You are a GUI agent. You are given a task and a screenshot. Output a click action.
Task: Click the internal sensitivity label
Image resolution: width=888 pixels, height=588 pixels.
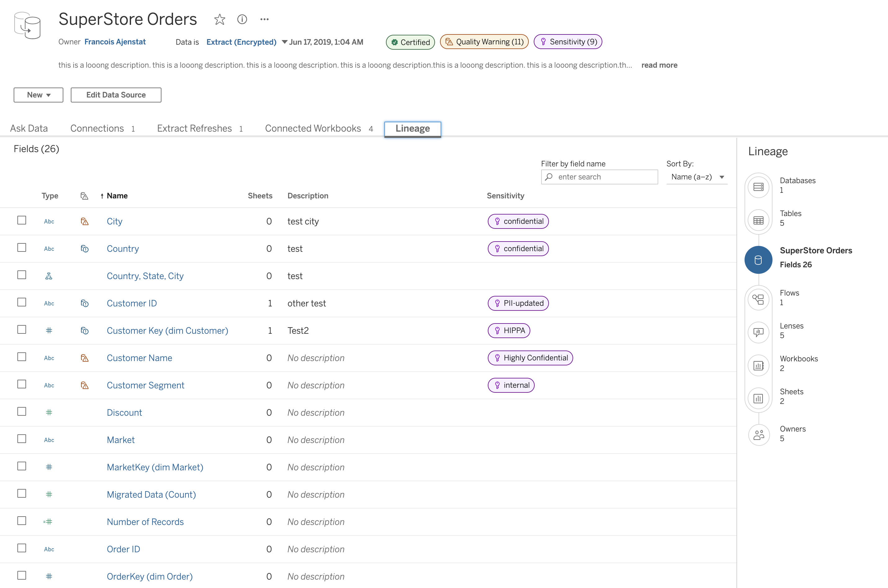(x=511, y=386)
